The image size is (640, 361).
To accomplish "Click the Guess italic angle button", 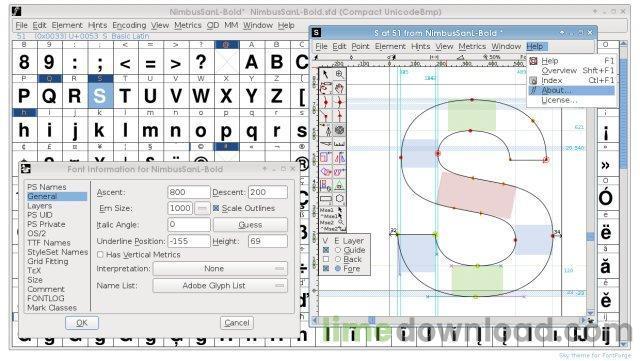I will 250,225.
